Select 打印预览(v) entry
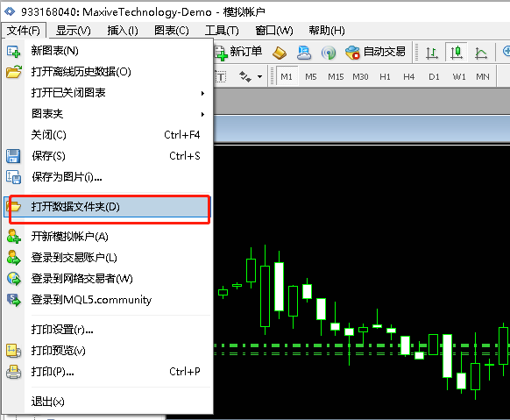The image size is (510, 420). [107, 351]
